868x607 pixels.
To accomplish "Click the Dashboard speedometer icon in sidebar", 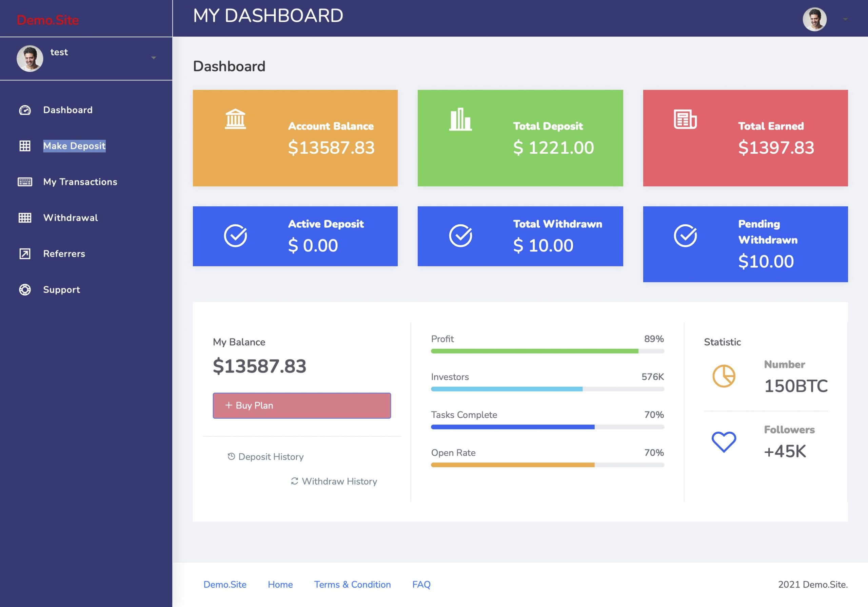I will (25, 110).
